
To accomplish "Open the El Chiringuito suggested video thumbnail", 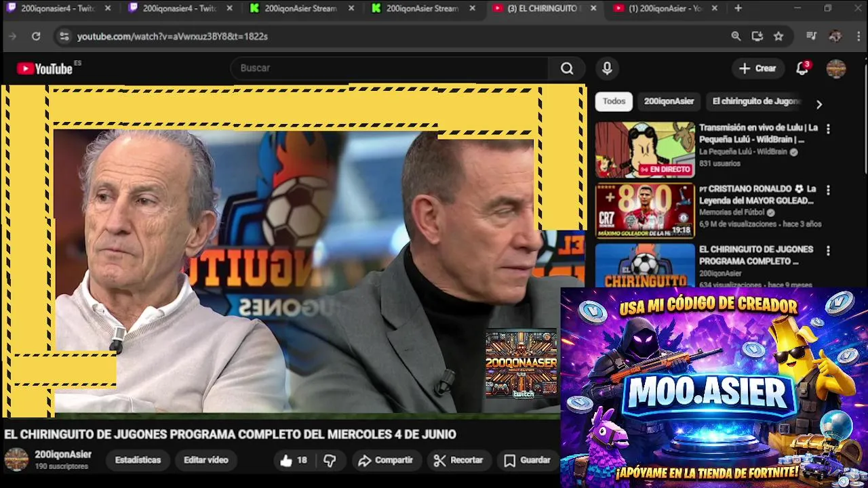I will [x=645, y=266].
